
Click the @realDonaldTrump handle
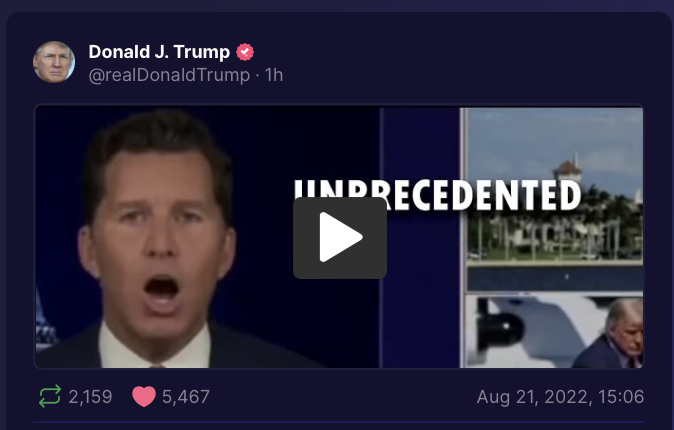click(x=169, y=75)
